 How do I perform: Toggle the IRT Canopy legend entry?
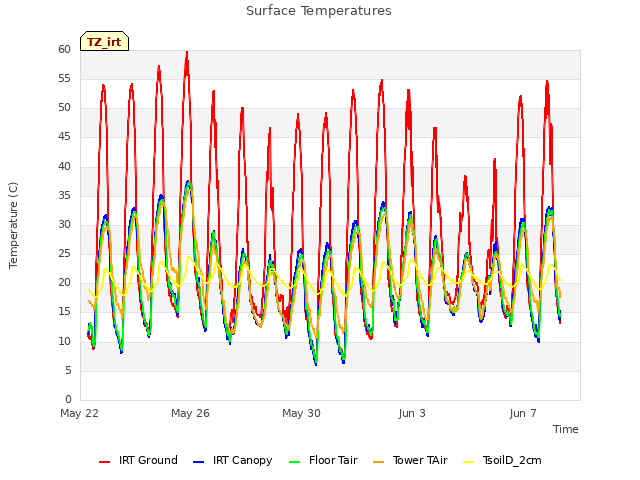point(233,460)
